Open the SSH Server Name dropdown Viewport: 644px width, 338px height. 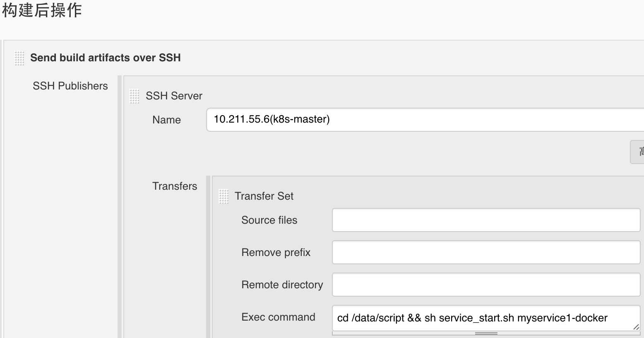[425, 120]
